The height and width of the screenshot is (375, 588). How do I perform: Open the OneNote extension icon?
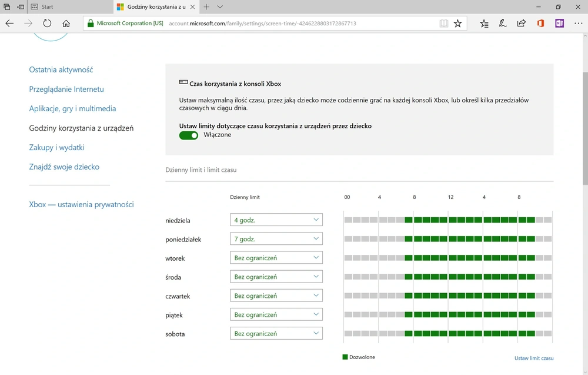tap(560, 24)
